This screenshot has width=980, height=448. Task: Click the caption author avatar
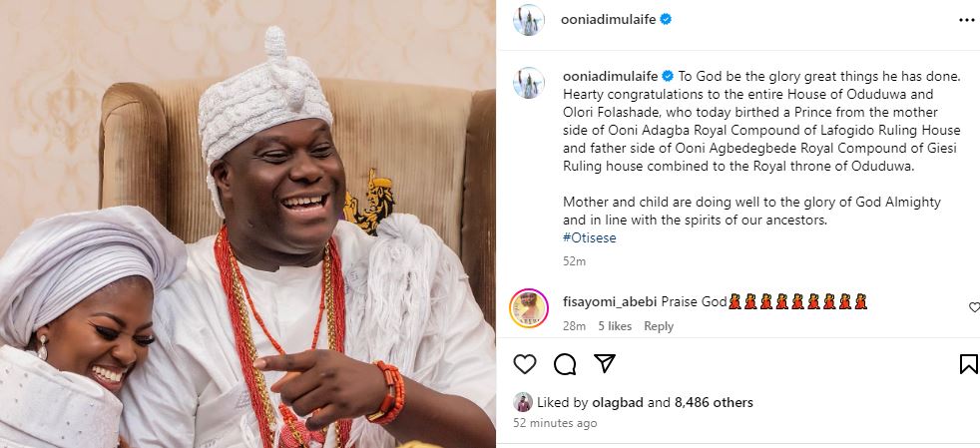click(x=529, y=82)
